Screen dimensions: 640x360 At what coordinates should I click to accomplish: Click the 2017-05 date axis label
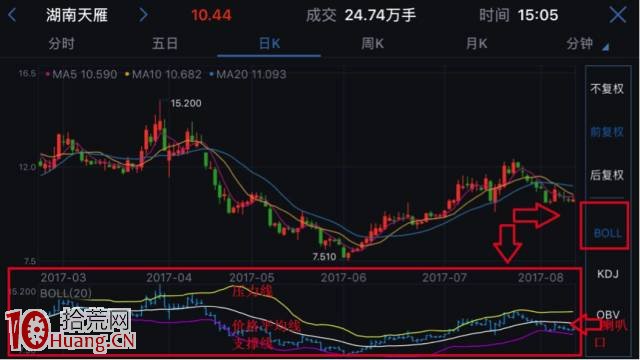click(x=251, y=278)
